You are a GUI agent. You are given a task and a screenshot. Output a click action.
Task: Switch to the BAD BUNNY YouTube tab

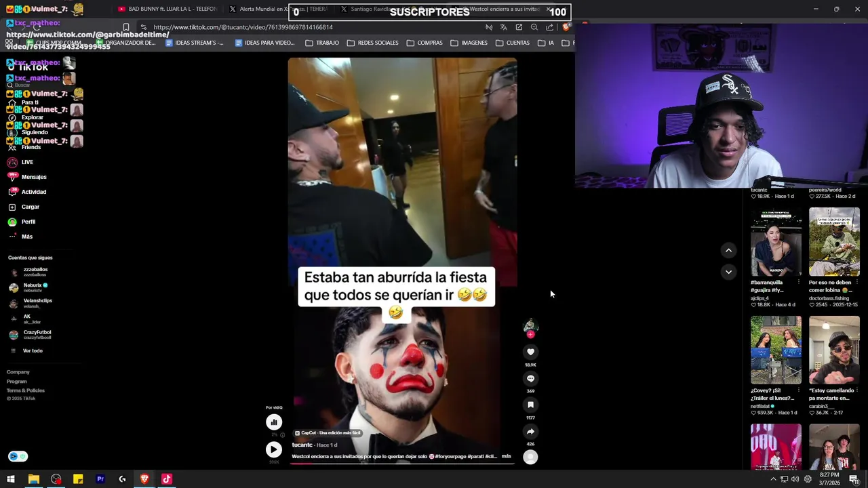click(x=167, y=9)
